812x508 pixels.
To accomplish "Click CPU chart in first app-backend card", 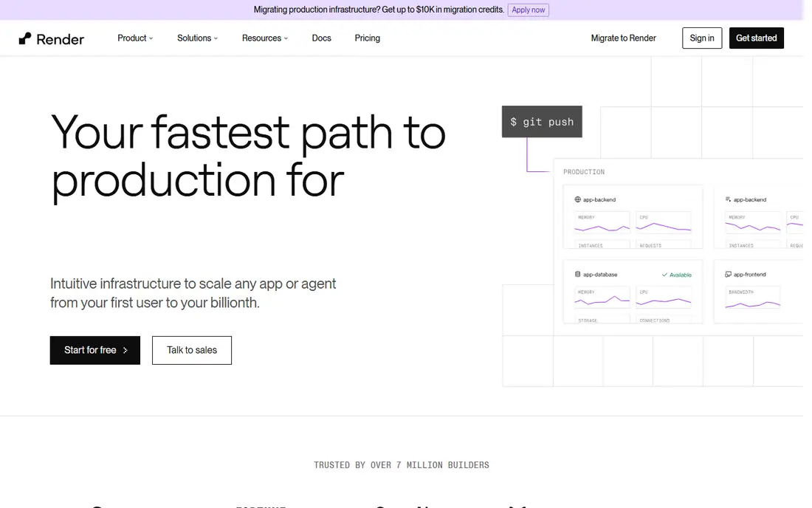I will (664, 224).
